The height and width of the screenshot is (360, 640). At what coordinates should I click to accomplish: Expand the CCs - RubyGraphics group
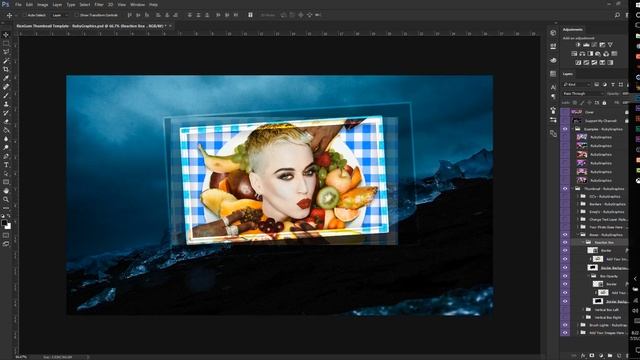coord(578,196)
